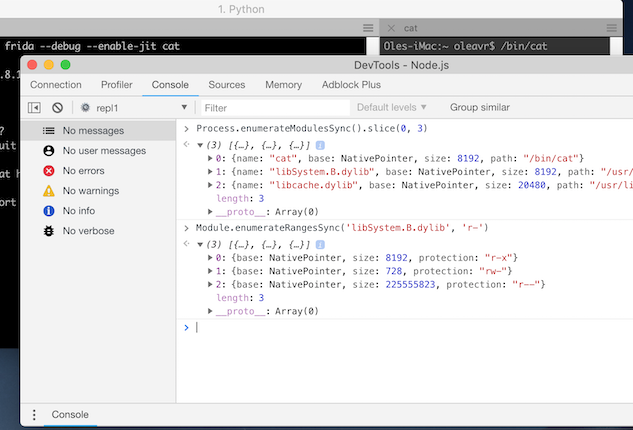Click the No messages list icon

pos(48,130)
